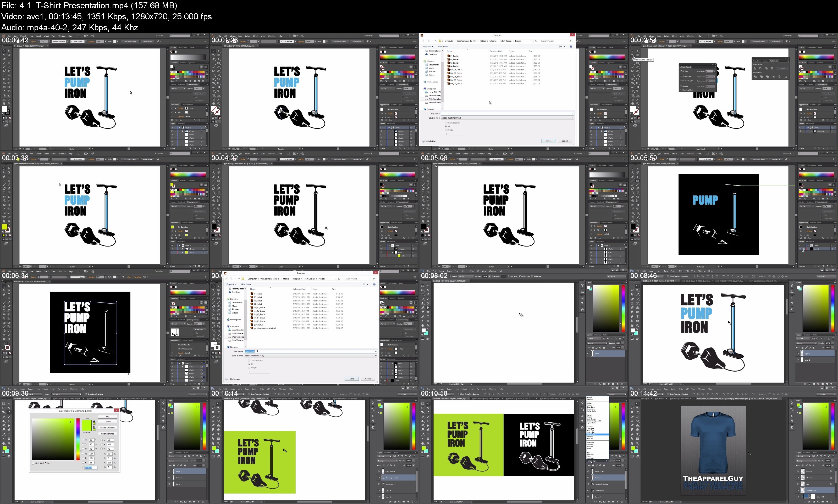In 00:02:54 frame, select Illustrator Eyedropper tool
838x504 pixels.
point(633,91)
